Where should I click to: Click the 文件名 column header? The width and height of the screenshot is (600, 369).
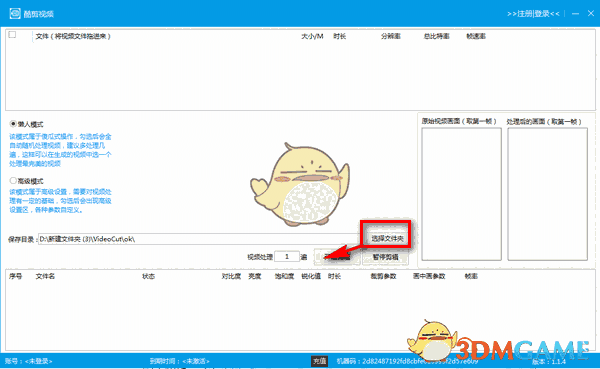tap(45, 276)
